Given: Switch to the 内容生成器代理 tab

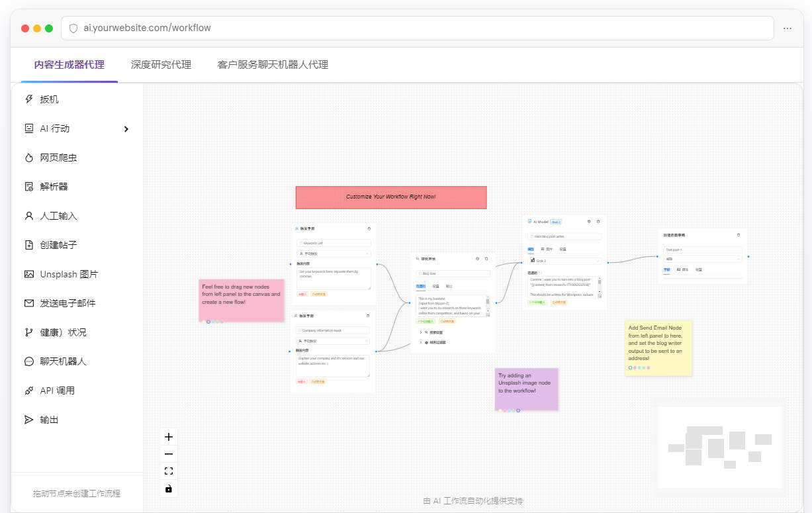Looking at the screenshot, I should pos(69,65).
